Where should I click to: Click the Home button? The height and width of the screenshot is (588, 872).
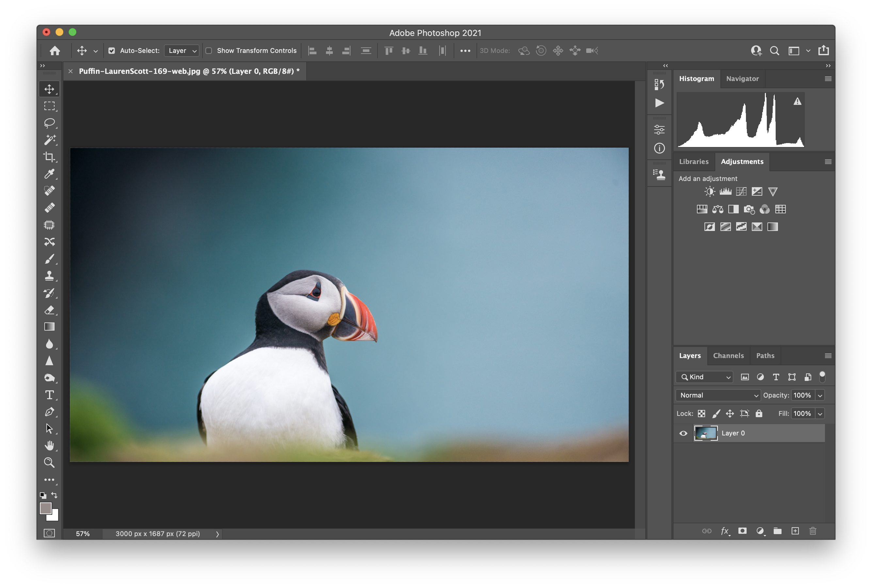tap(55, 51)
